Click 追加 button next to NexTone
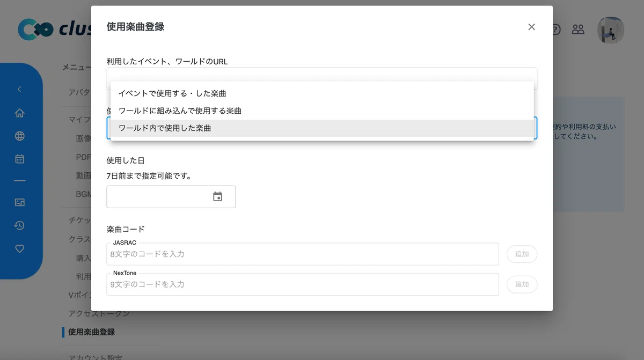Image resolution: width=644 pixels, height=360 pixels. 522,284
